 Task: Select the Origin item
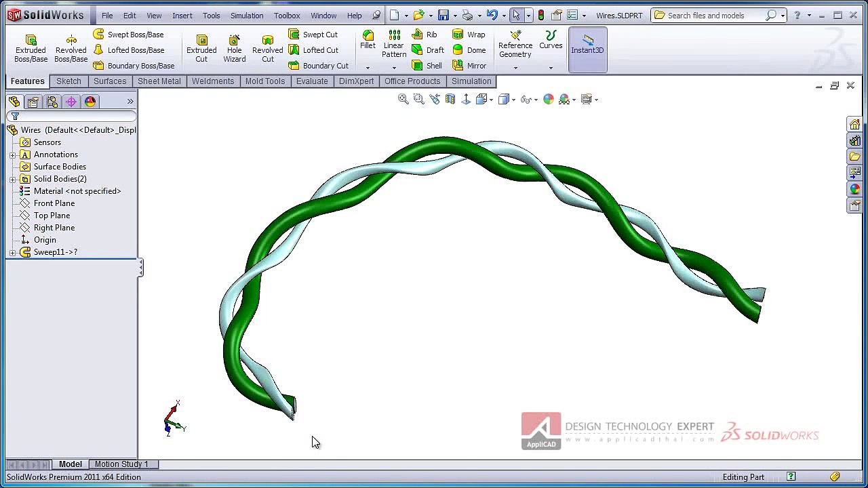coord(45,240)
